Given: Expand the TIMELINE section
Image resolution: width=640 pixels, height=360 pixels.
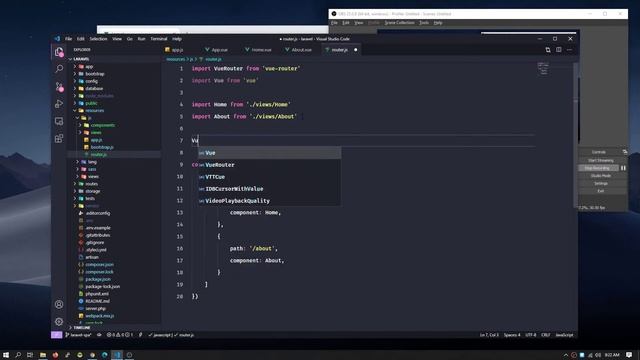Looking at the screenshot, I should (x=82, y=327).
